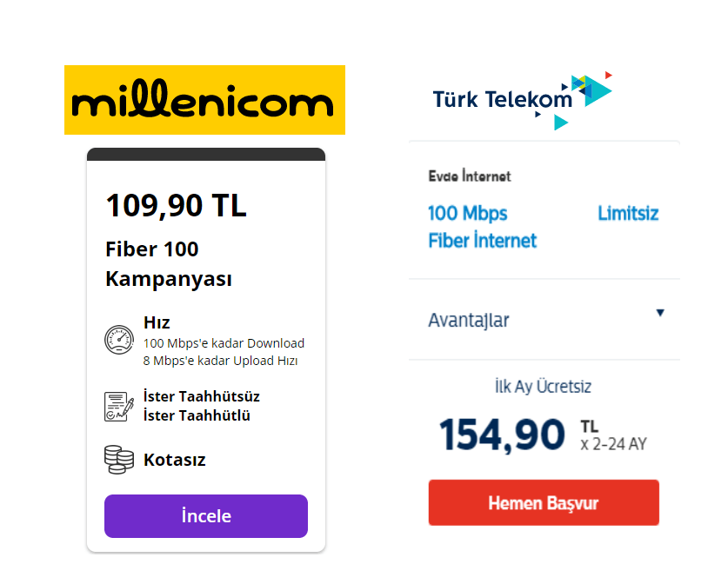
Task: Click the 154,90 TL price text
Action: click(502, 434)
